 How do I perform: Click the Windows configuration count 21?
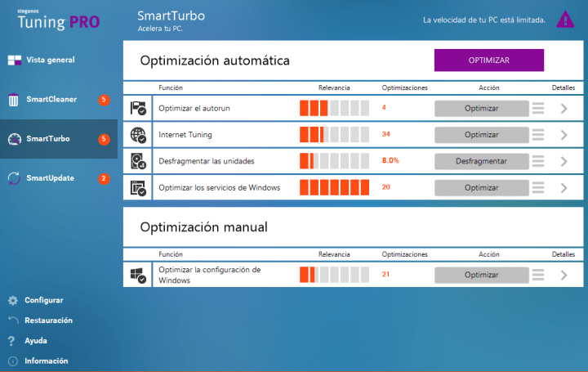pyautogui.click(x=385, y=274)
